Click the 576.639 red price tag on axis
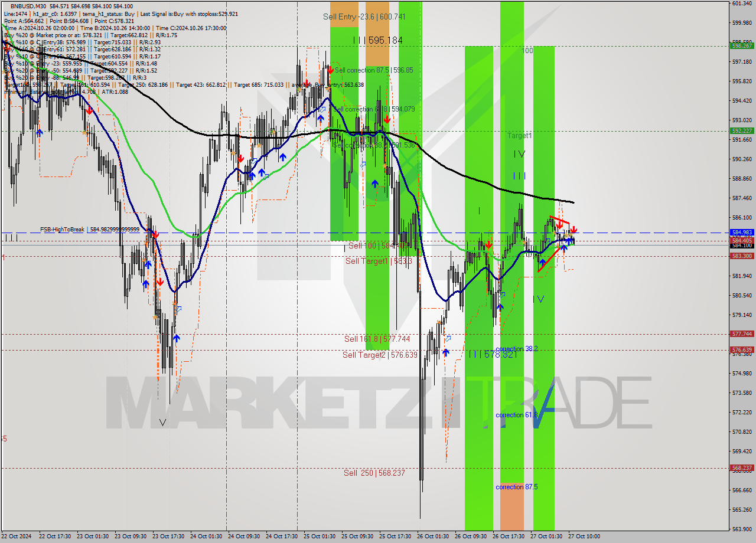This screenshot has height=543, width=756. [742, 349]
